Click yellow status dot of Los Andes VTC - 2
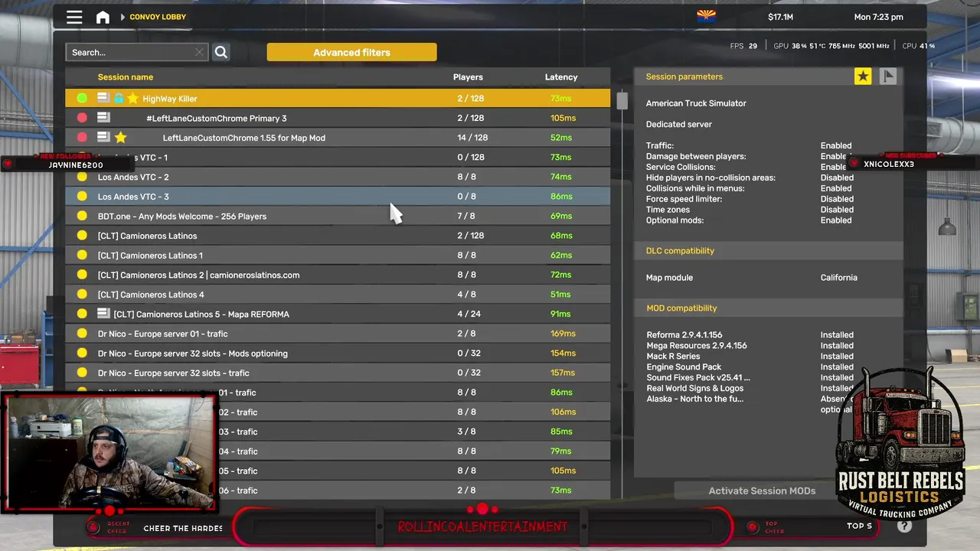Image resolution: width=980 pixels, height=551 pixels. (x=82, y=177)
